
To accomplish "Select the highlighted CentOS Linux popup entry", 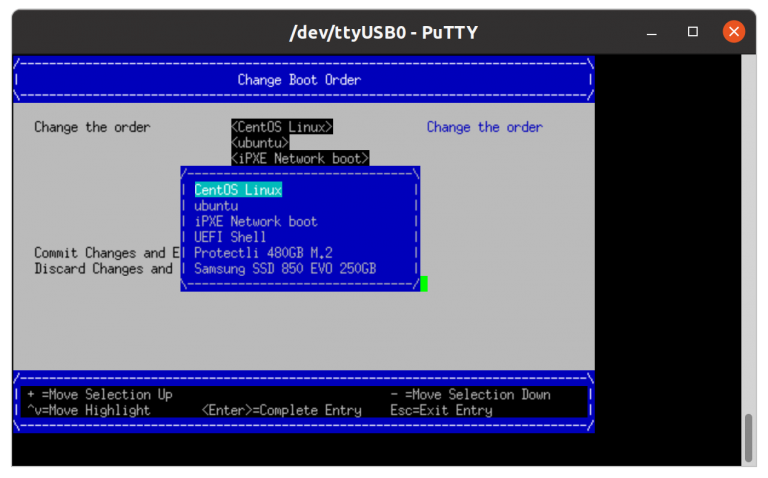I will click(238, 190).
